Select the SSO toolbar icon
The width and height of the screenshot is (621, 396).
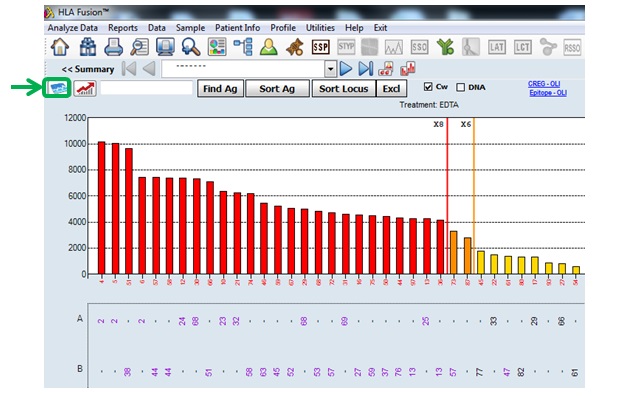click(419, 47)
